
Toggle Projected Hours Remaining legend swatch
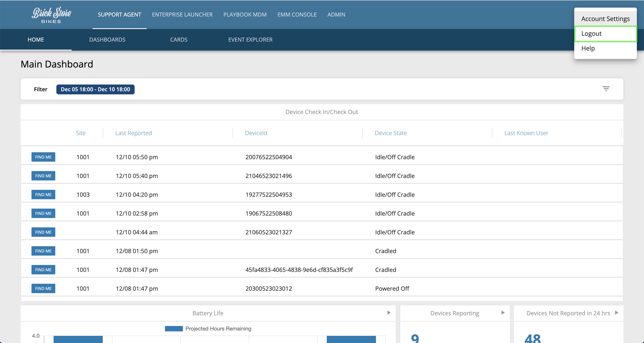[x=174, y=328]
